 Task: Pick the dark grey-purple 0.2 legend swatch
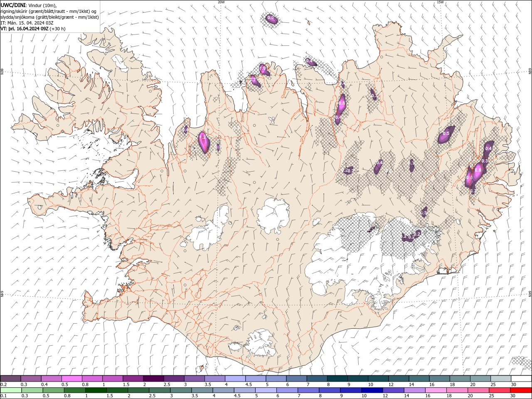point(10,379)
